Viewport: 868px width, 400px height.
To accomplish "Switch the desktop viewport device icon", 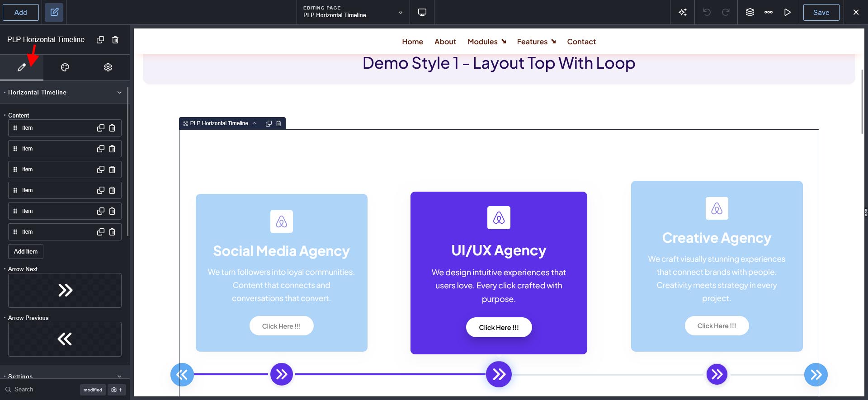I will [x=422, y=12].
